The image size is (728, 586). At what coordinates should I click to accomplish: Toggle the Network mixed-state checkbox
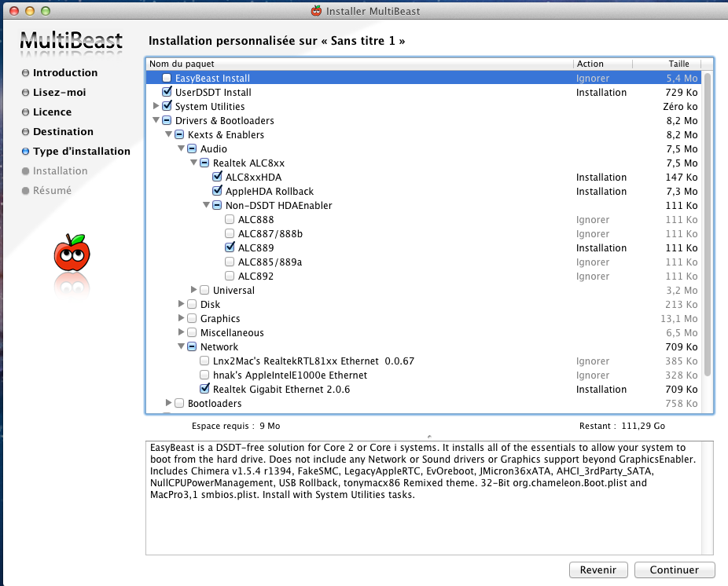tap(192, 346)
